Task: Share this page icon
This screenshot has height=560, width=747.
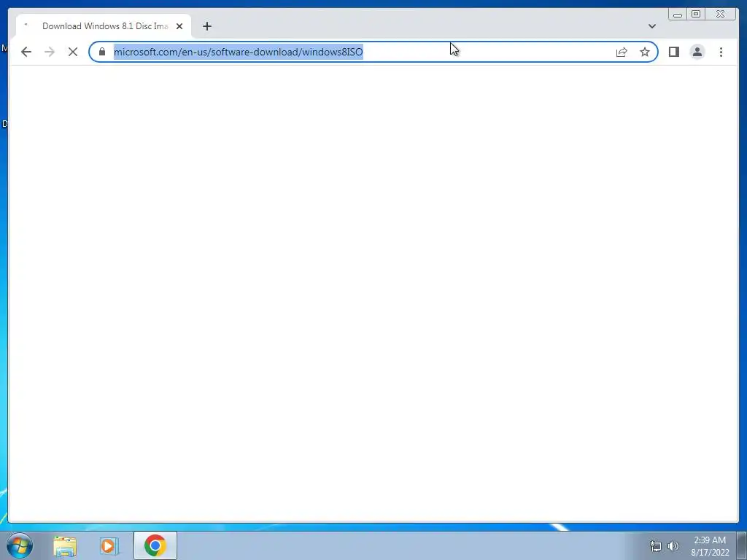Action: 622,52
